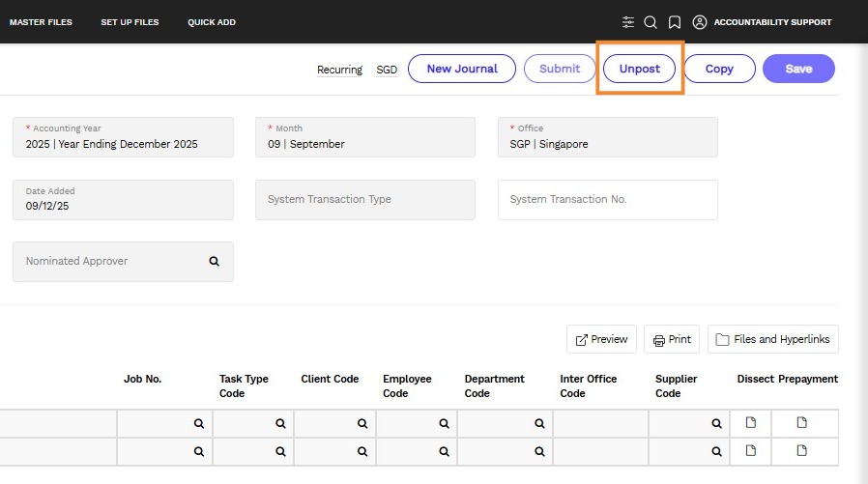Select the SGD currency link
Screen dimensions: 868x484
(387, 70)
